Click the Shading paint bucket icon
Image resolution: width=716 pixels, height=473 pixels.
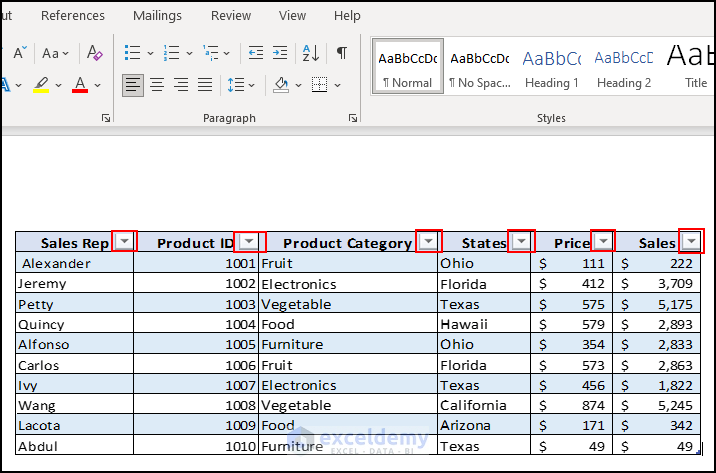[281, 85]
